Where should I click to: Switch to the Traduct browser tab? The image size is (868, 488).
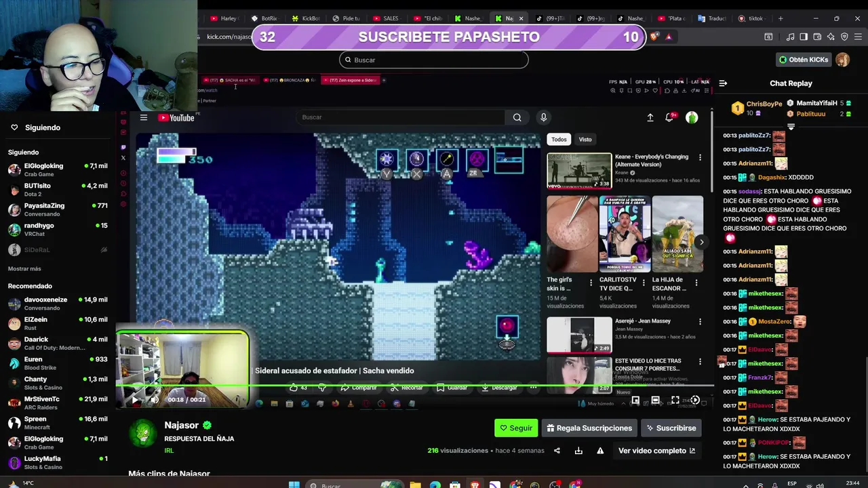click(712, 18)
